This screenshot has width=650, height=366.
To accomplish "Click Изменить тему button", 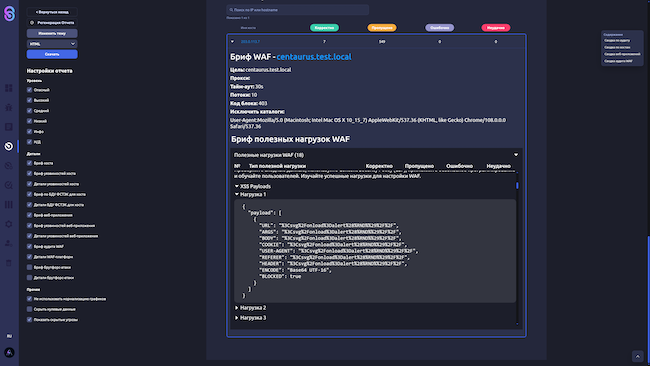I will pyautogui.click(x=52, y=33).
